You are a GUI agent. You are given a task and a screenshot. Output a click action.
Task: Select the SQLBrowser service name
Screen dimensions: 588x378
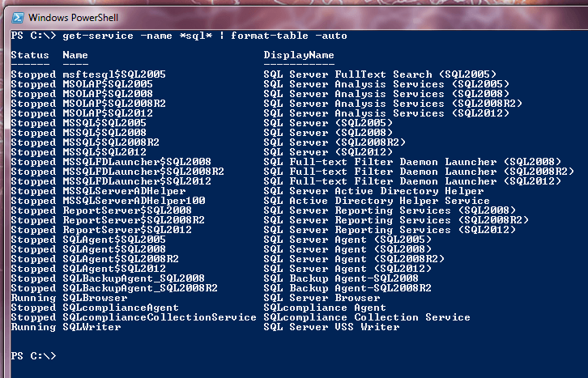click(95, 299)
